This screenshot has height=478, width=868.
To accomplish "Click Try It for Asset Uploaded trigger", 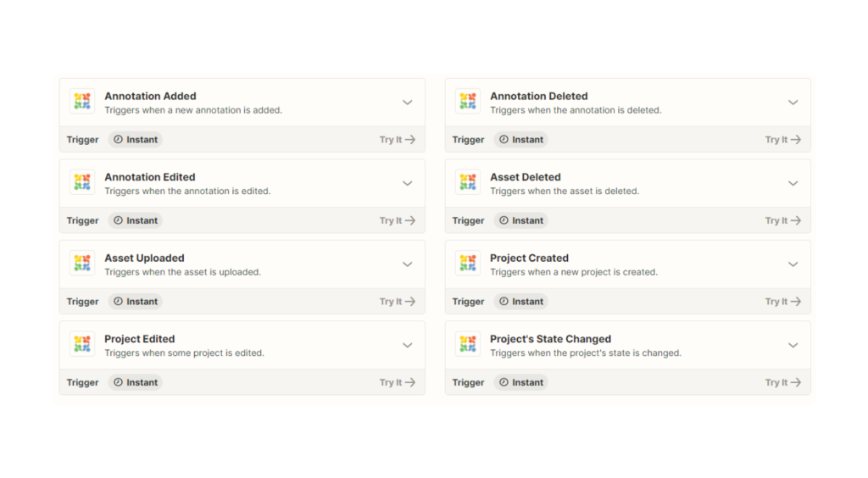I will click(398, 302).
